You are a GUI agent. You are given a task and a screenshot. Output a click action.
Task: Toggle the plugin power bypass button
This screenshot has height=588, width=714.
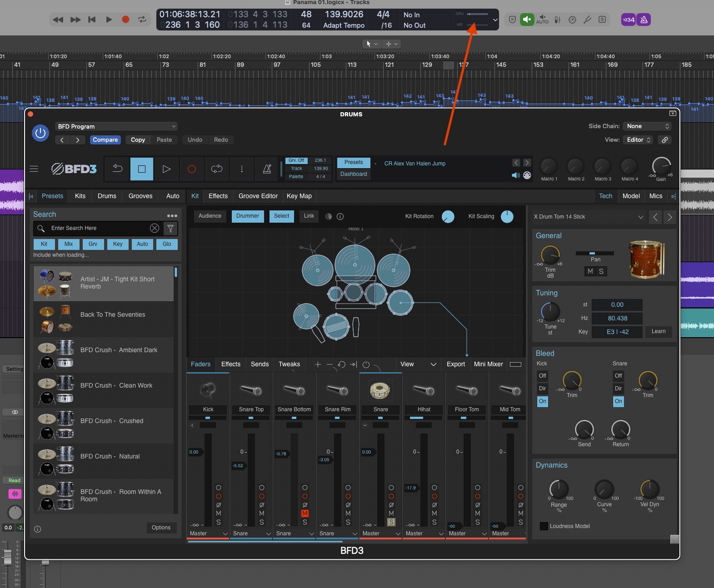pos(40,133)
